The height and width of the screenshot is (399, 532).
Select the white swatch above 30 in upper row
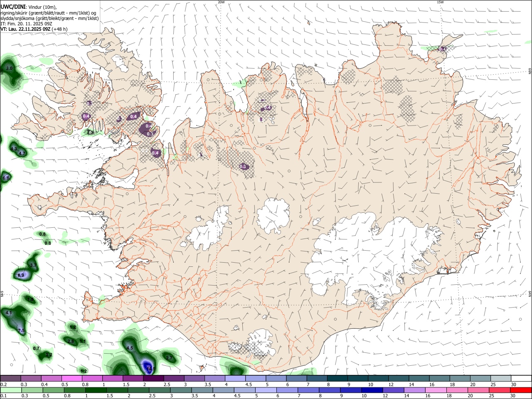coord(521,379)
